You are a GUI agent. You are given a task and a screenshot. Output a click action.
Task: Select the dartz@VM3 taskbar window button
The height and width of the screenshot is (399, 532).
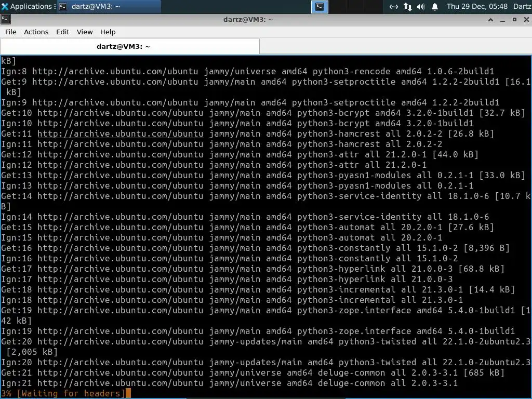point(109,6)
